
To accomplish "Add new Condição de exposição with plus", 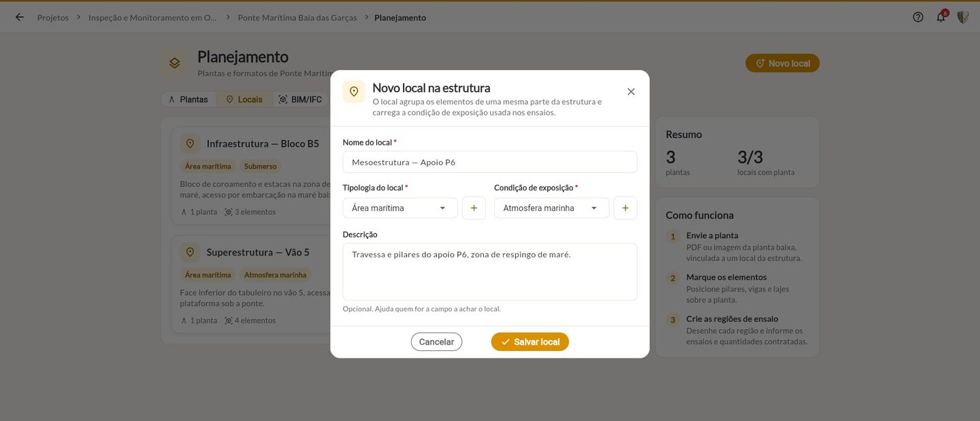I will 625,208.
